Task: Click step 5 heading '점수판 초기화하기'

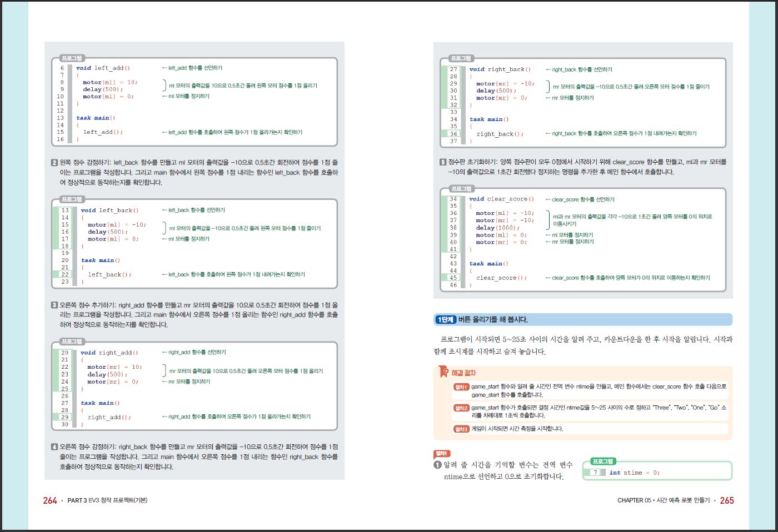Action: click(x=472, y=162)
